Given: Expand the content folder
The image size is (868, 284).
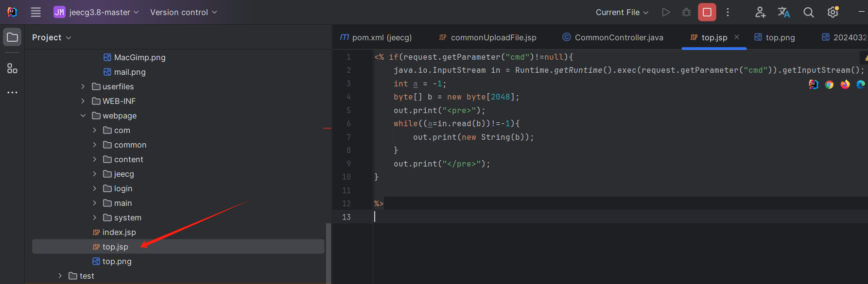Looking at the screenshot, I should 95,159.
